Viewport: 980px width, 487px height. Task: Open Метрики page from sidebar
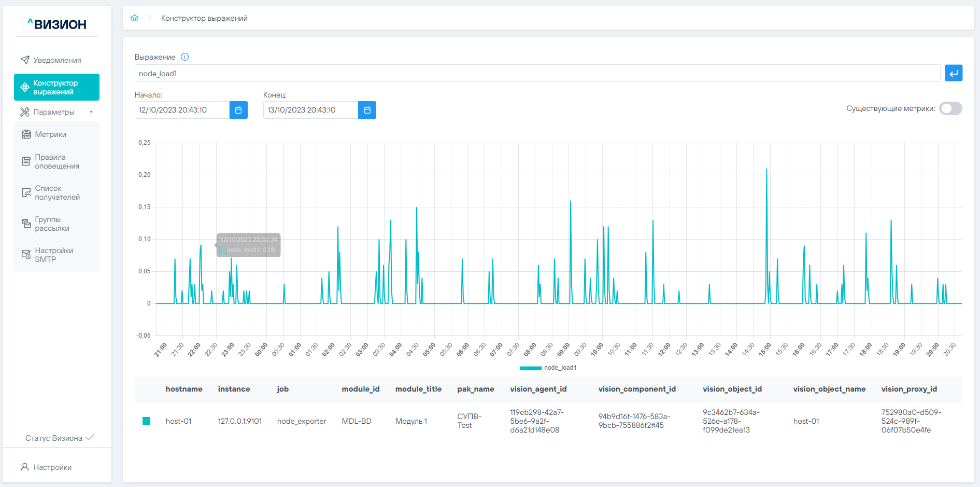point(50,134)
